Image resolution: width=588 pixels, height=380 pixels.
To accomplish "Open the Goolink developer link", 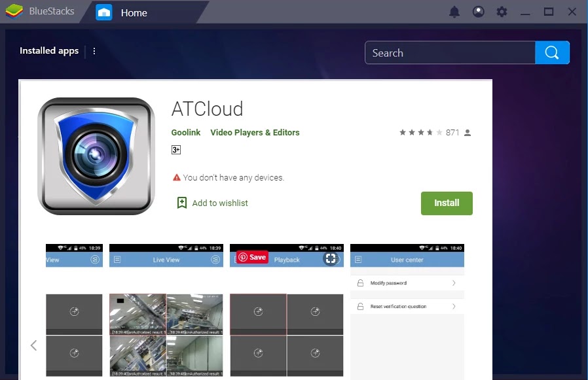I will click(x=185, y=132).
